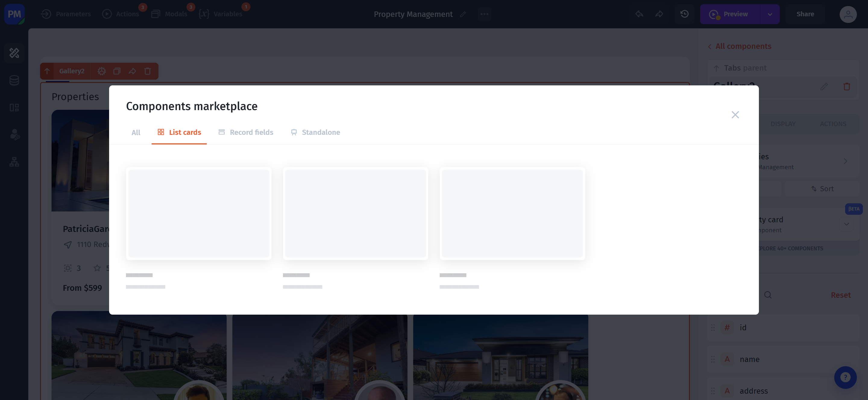868x400 pixels.
Task: Open the design tools sidebar icon
Action: pyautogui.click(x=14, y=53)
